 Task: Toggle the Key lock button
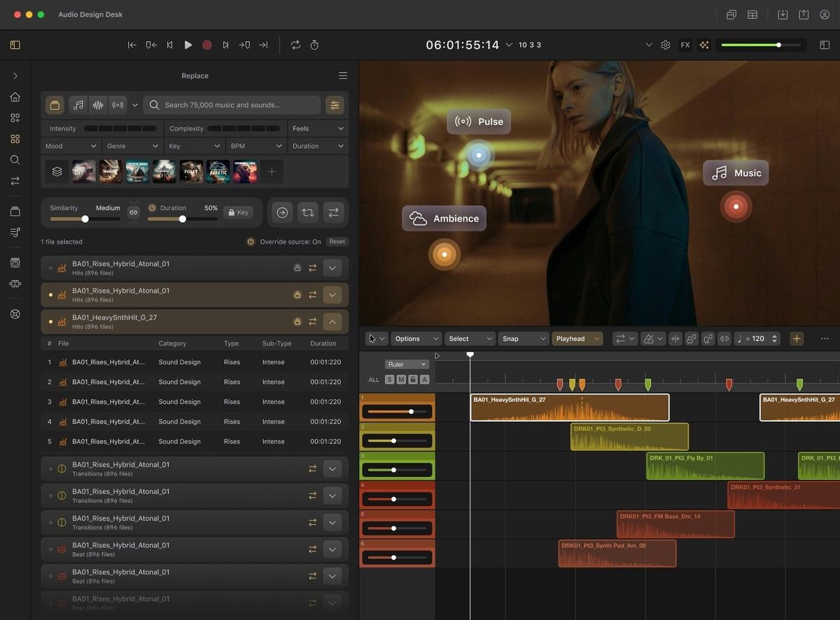pos(238,212)
